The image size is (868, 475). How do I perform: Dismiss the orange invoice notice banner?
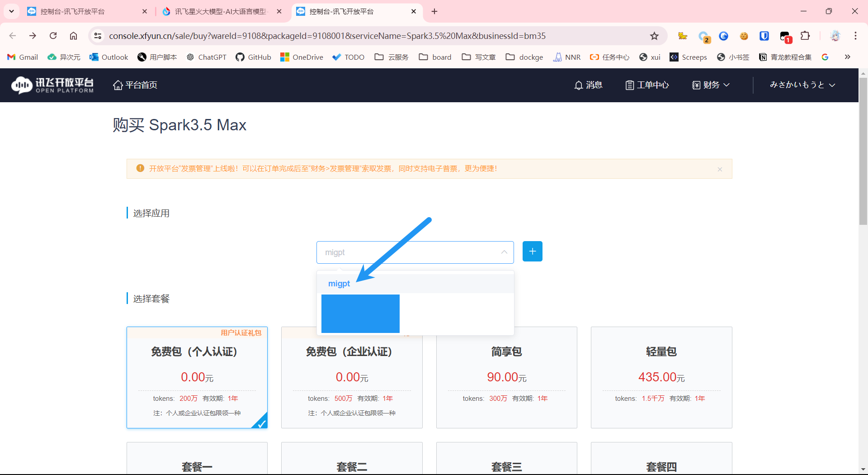[x=720, y=169]
